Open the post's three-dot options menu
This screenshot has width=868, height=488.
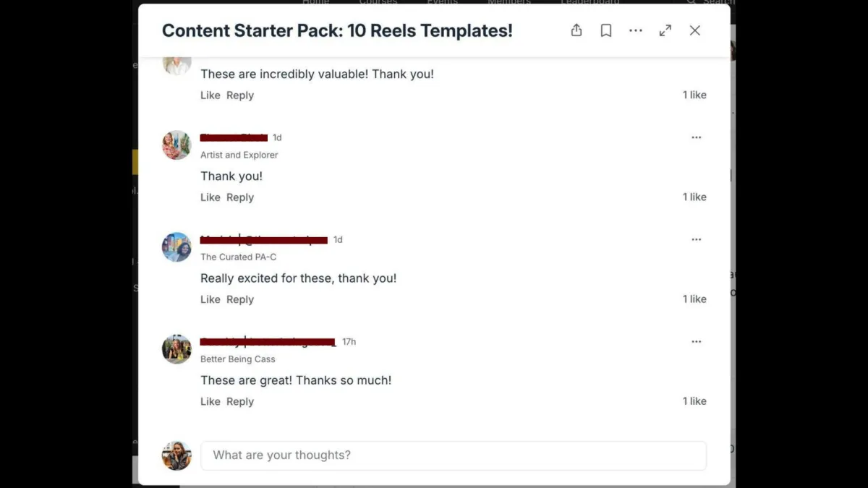tap(636, 30)
